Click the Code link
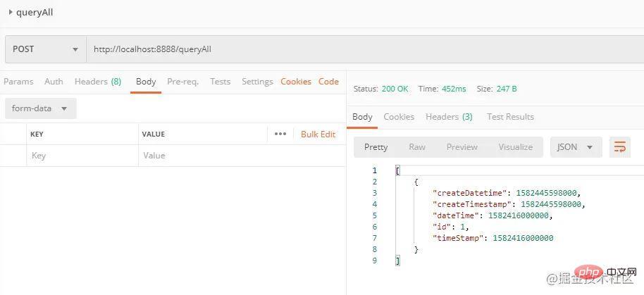The width and height of the screenshot is (644, 295). pos(328,82)
